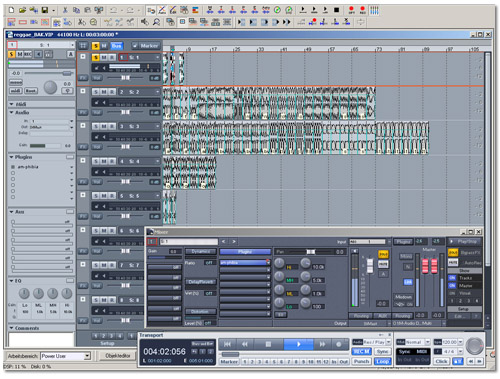Click the plus icon beside track 2
Screen dimensions: 500x379
pyautogui.click(x=83, y=91)
